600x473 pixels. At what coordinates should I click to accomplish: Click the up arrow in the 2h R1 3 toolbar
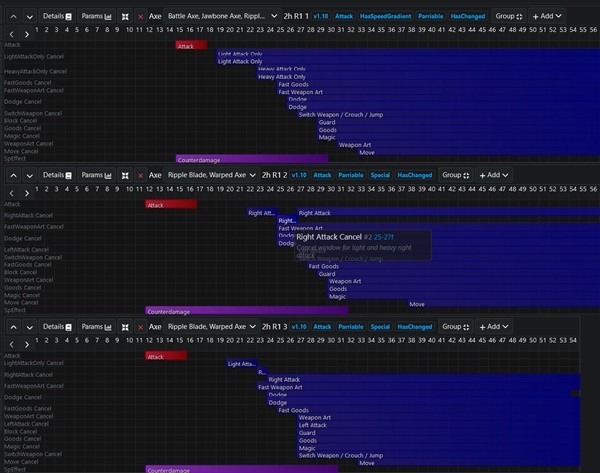pos(13,327)
